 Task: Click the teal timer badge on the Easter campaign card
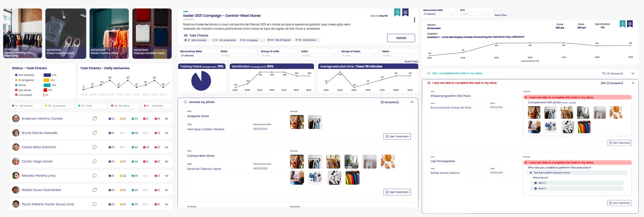[x=397, y=12]
